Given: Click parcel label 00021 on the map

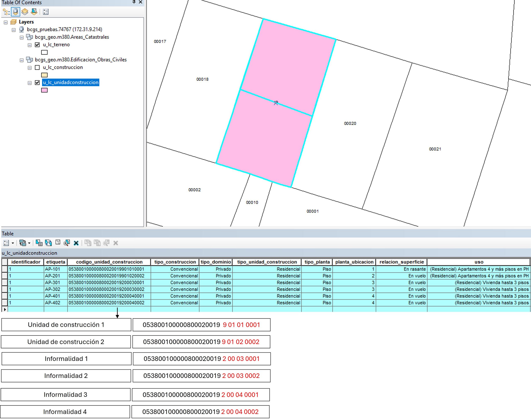Looking at the screenshot, I should [x=435, y=149].
